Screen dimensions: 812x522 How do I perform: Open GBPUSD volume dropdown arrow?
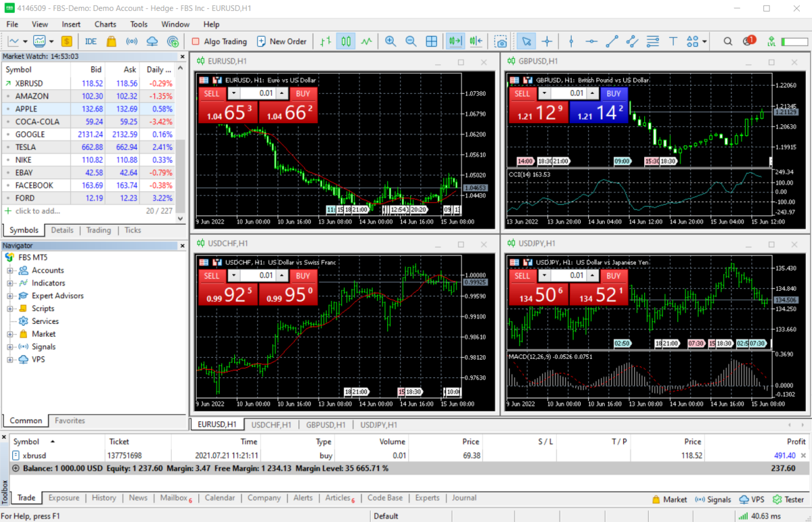(x=545, y=94)
